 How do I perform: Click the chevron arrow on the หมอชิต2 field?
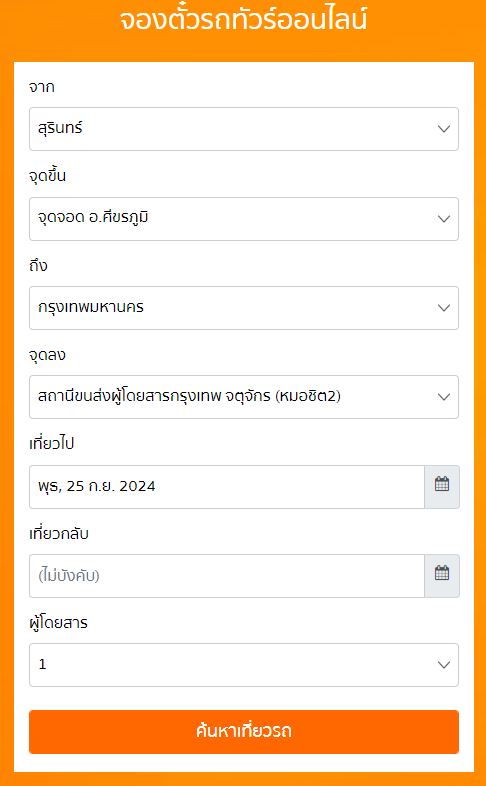pyautogui.click(x=444, y=397)
